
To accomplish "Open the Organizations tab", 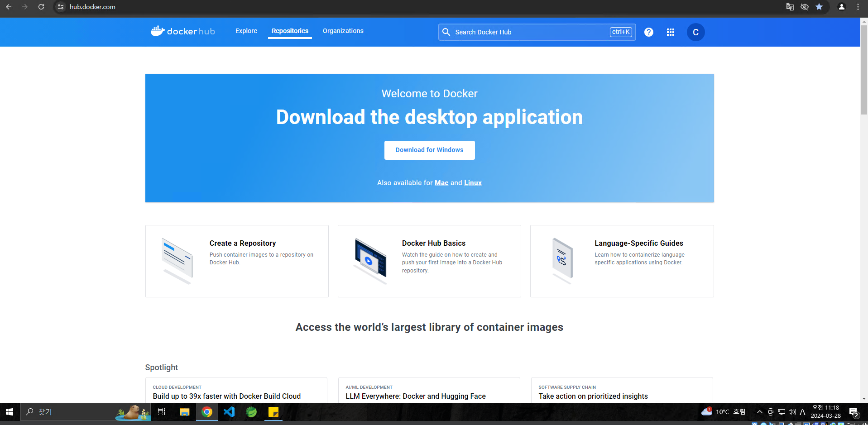I will point(343,31).
